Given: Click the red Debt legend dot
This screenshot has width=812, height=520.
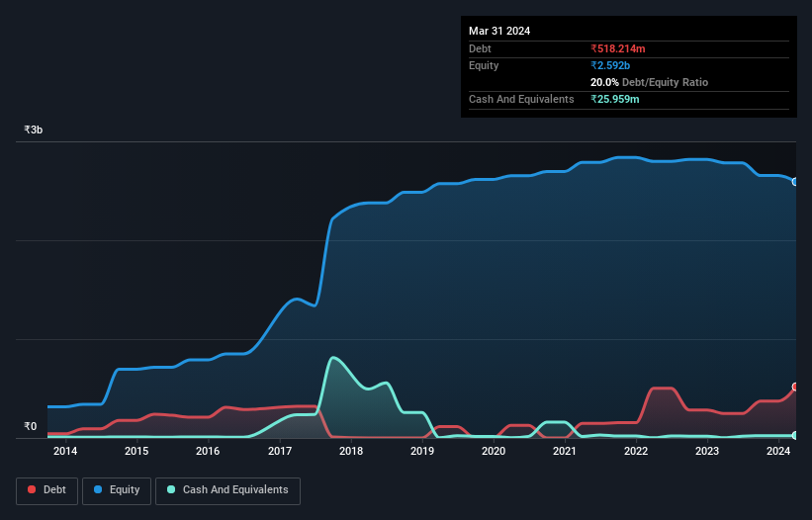Looking at the screenshot, I should click(33, 490).
